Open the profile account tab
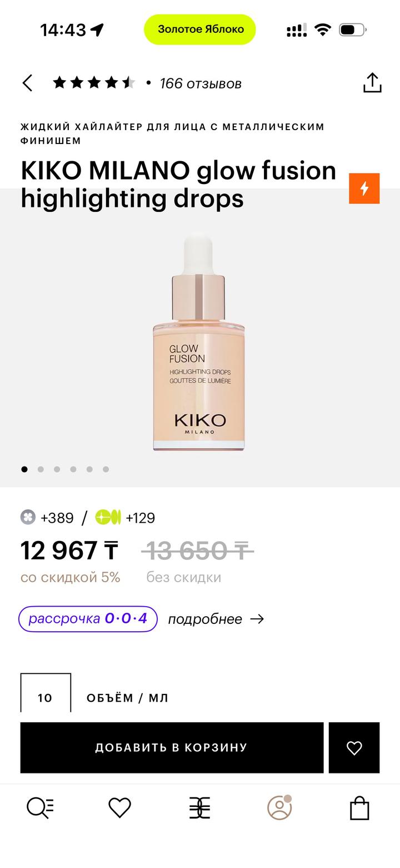Viewport: 400px width, 868px height. [279, 807]
